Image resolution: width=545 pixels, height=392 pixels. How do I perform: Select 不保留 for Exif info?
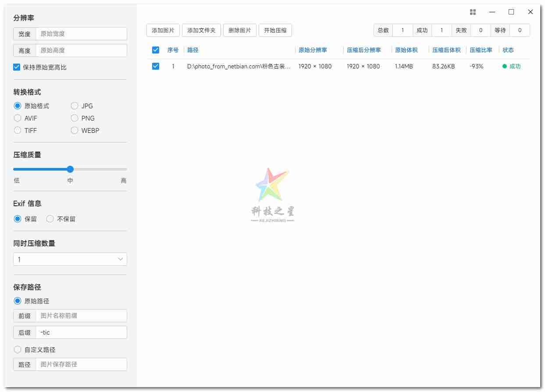pos(50,219)
